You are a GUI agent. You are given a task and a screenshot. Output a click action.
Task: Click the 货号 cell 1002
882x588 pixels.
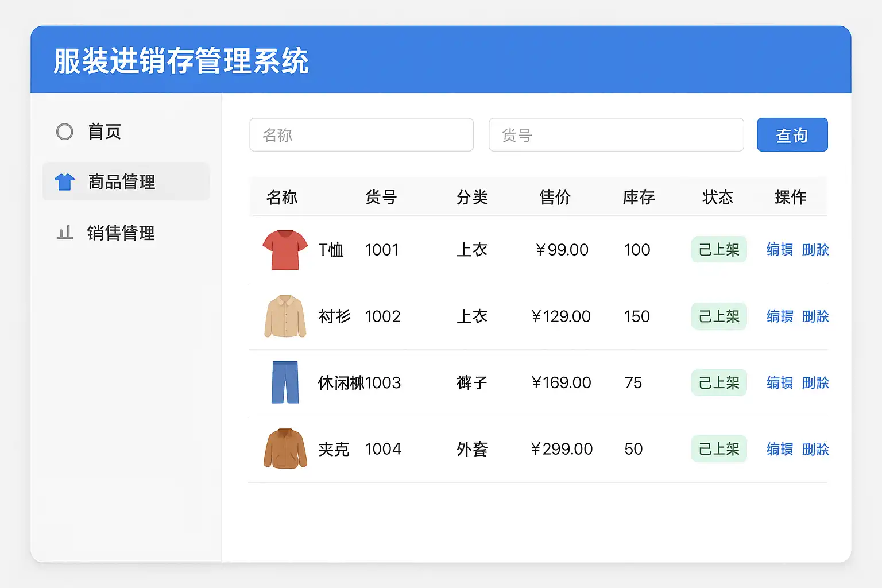tap(383, 316)
